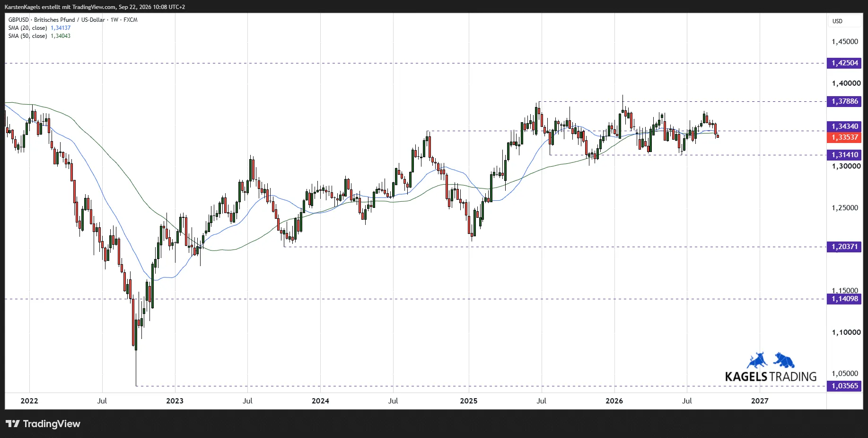Click the KarstenKagels TradingView.com header caption
868x438 pixels.
click(95, 7)
